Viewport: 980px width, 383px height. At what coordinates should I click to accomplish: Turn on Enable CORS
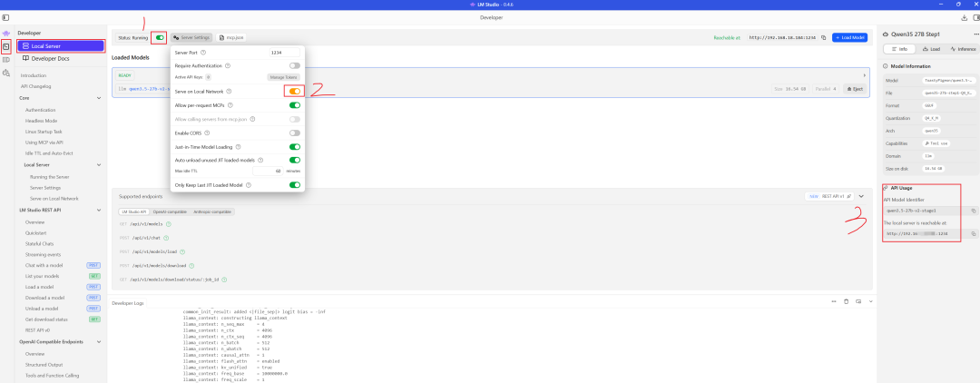(295, 133)
